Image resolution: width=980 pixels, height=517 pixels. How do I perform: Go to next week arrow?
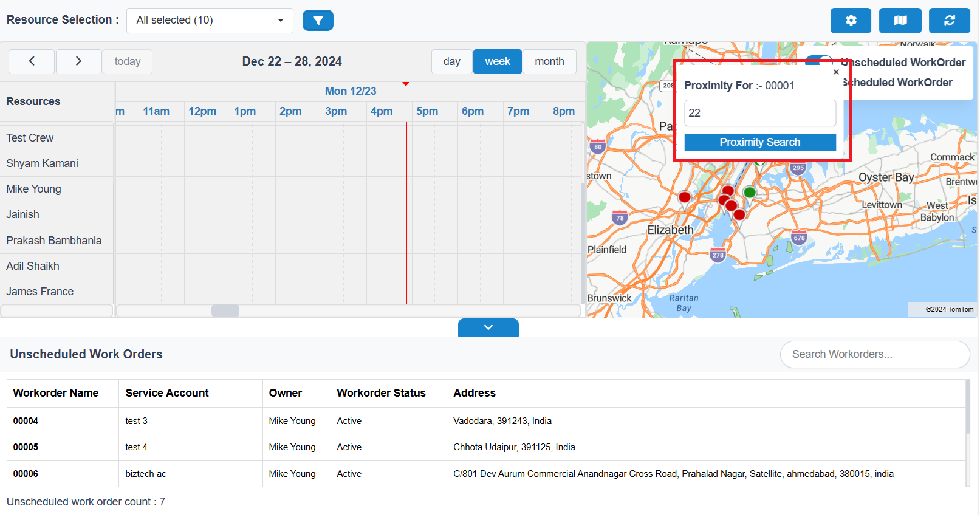78,61
